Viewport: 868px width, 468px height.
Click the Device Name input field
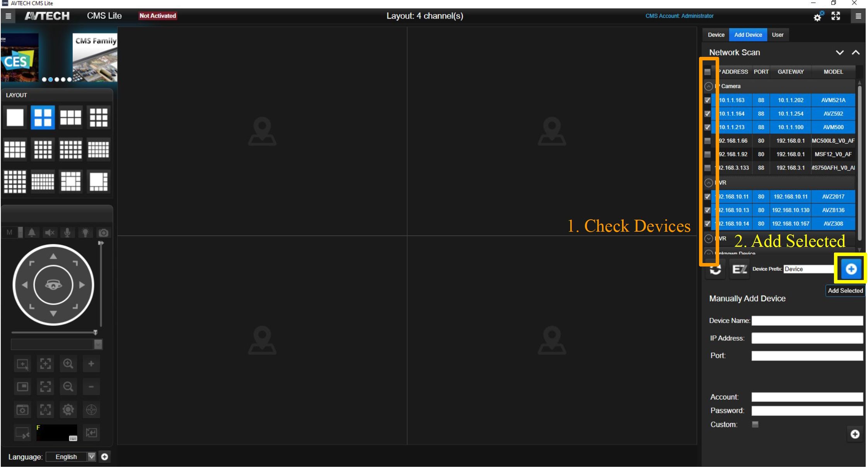(x=807, y=321)
